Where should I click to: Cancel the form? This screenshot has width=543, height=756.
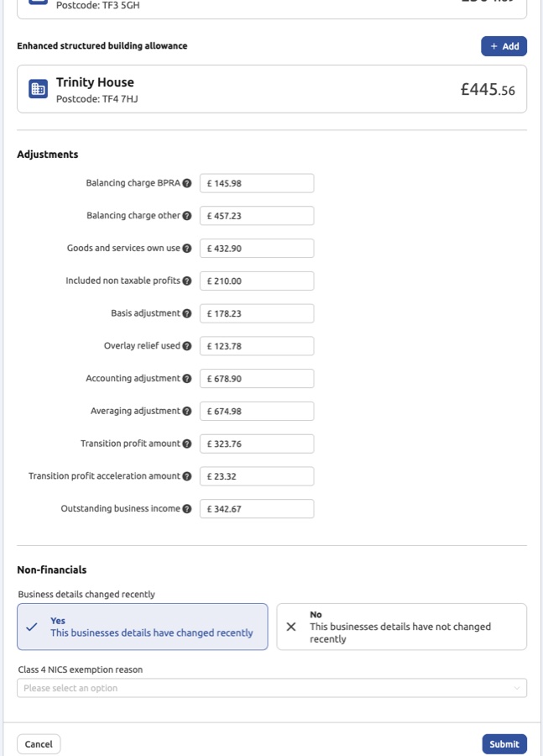[39, 744]
